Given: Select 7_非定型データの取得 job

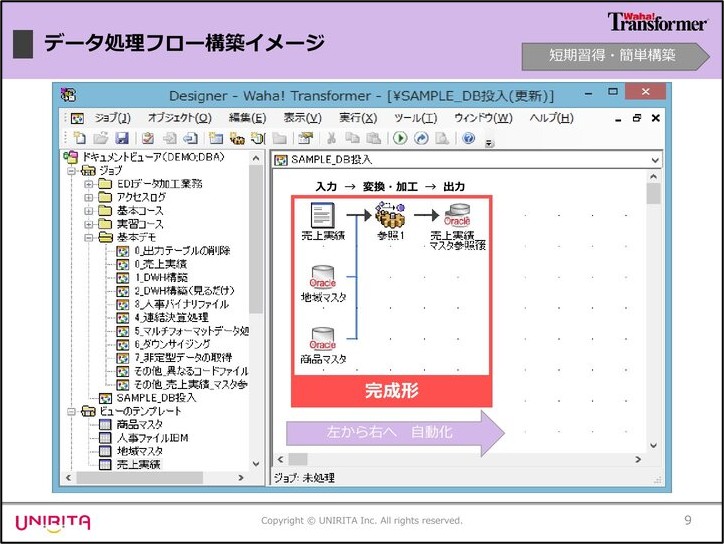Looking at the screenshot, I should pyautogui.click(x=183, y=358).
